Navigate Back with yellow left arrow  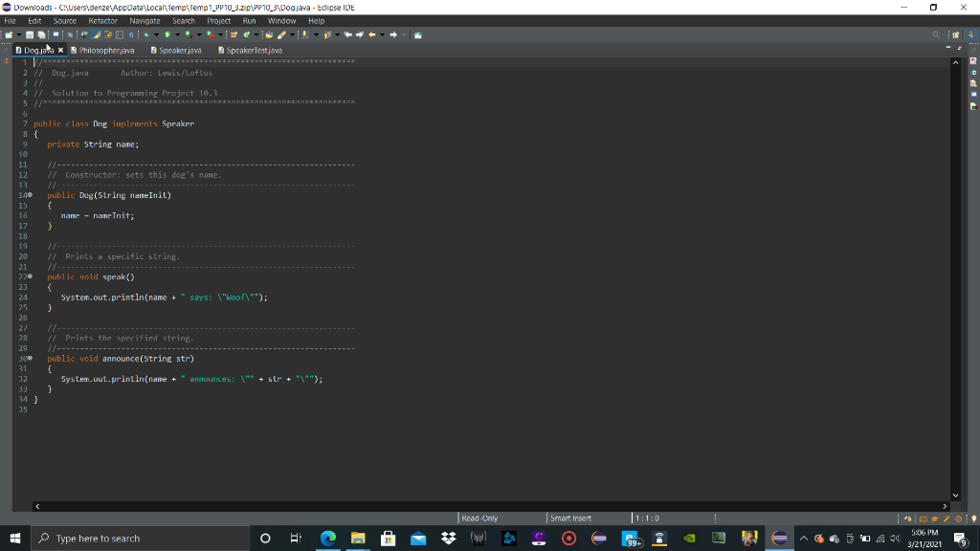(372, 35)
